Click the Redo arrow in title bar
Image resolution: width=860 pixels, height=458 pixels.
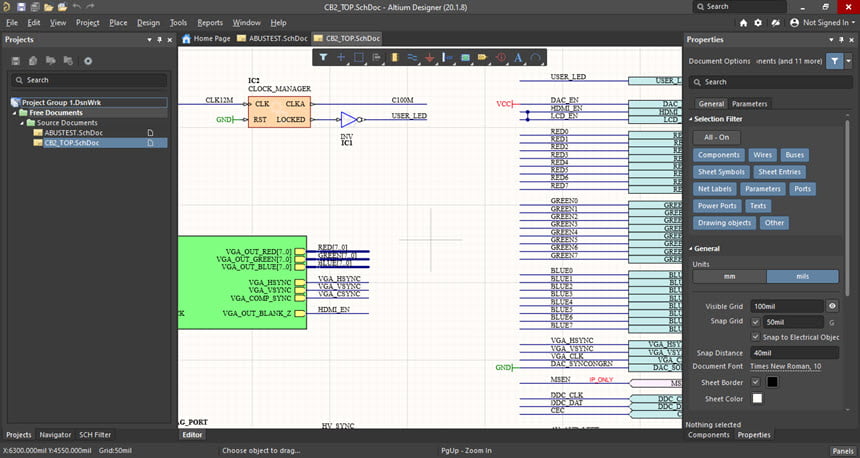(90, 7)
